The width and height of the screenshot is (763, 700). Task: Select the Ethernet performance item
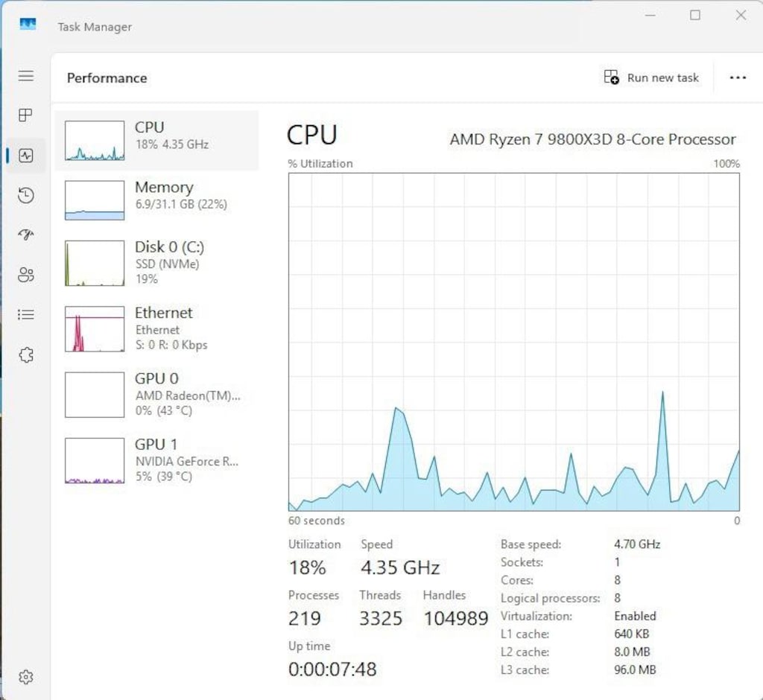point(156,329)
